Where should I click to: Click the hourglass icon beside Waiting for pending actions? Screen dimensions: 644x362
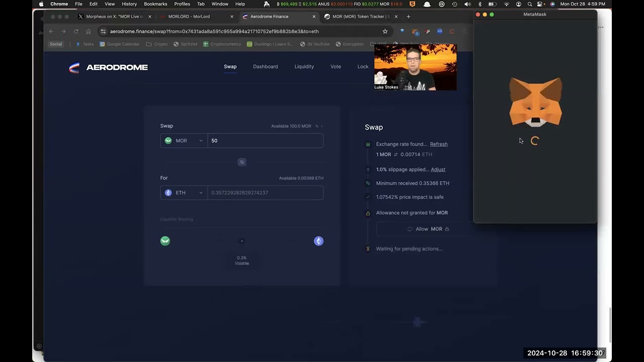pos(368,249)
